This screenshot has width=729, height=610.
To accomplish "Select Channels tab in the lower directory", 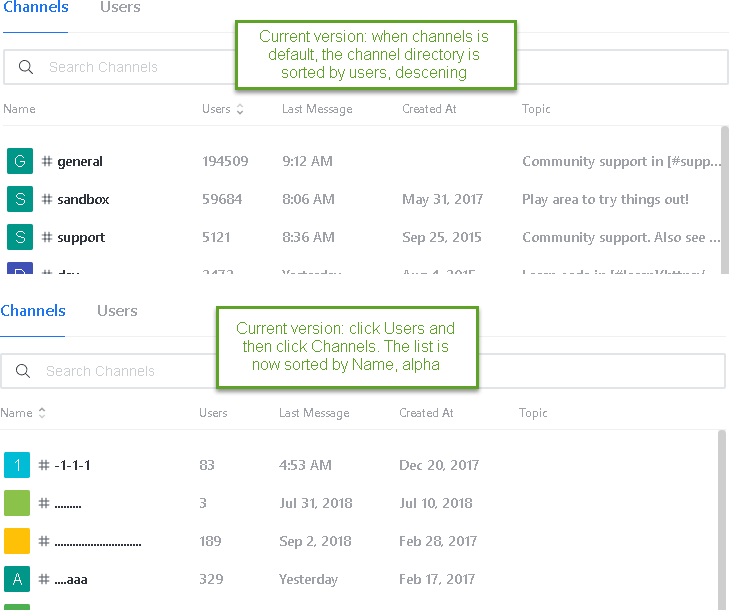I will [33, 310].
